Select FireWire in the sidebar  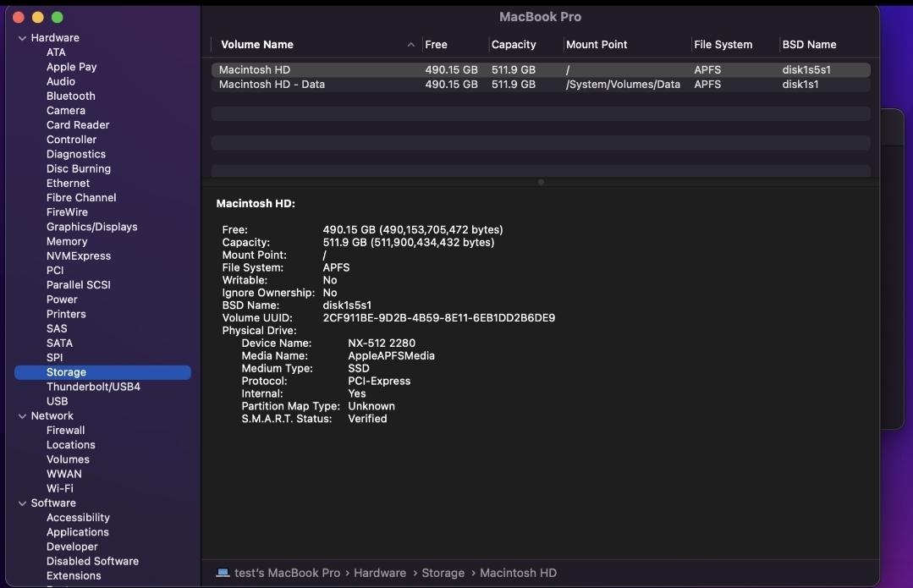click(67, 212)
